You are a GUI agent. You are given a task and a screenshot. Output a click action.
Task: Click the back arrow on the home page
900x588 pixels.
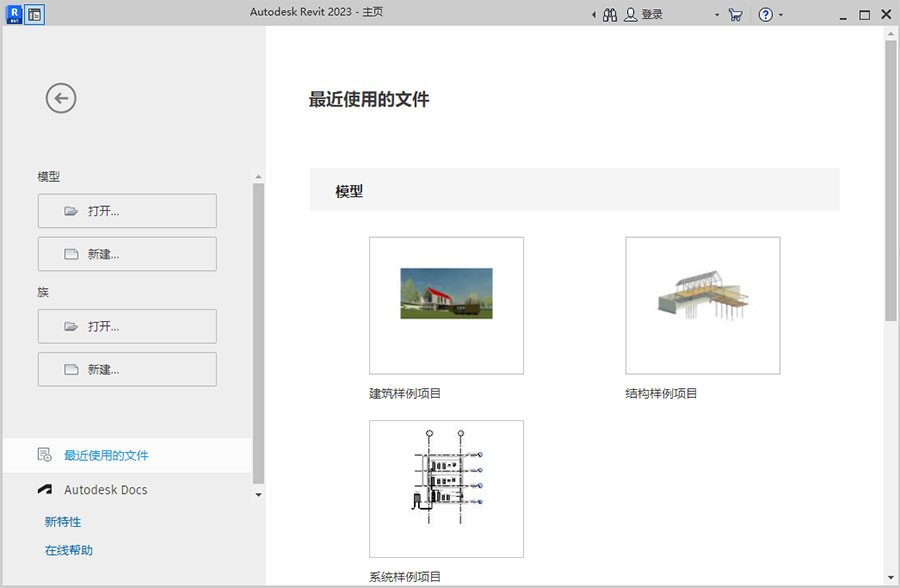[60, 98]
